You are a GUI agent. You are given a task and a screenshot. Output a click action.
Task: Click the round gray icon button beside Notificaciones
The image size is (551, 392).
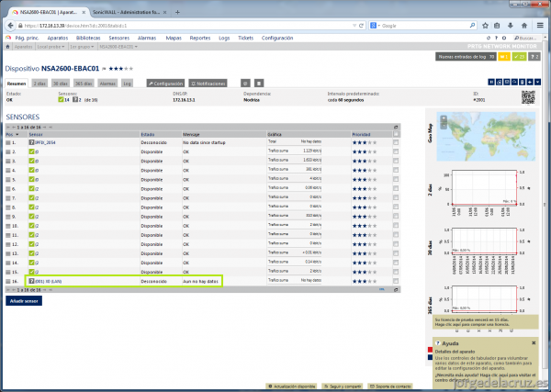pos(245,84)
